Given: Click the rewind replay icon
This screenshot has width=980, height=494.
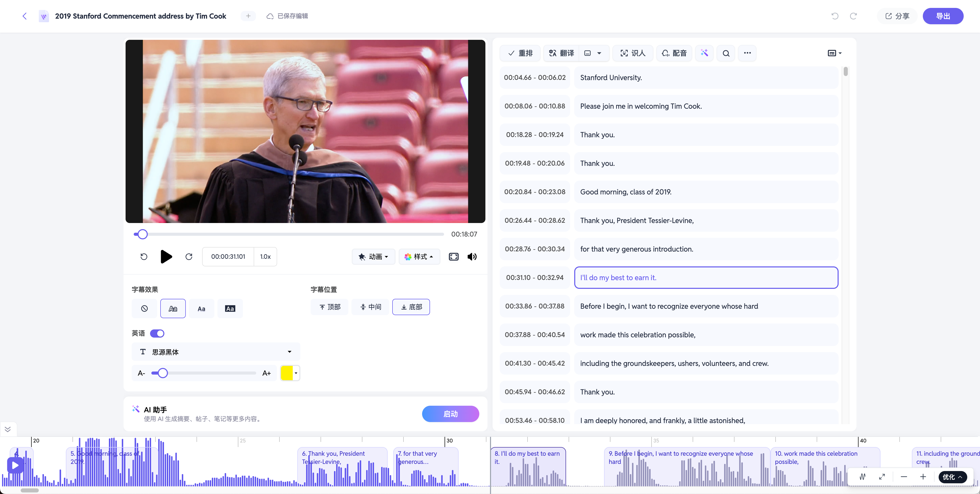Looking at the screenshot, I should tap(144, 257).
